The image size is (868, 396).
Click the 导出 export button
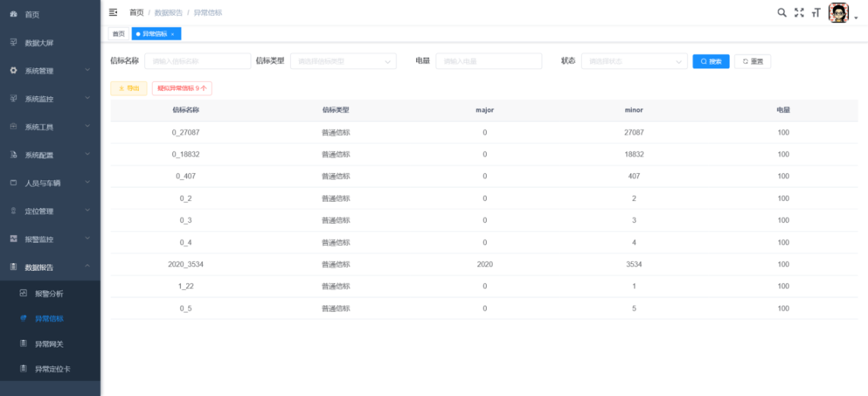click(x=129, y=89)
